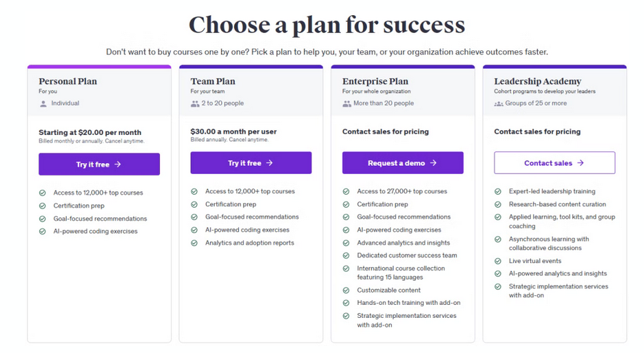Click the checkmark icon next to Customizable content
644x353 pixels.
(346, 290)
